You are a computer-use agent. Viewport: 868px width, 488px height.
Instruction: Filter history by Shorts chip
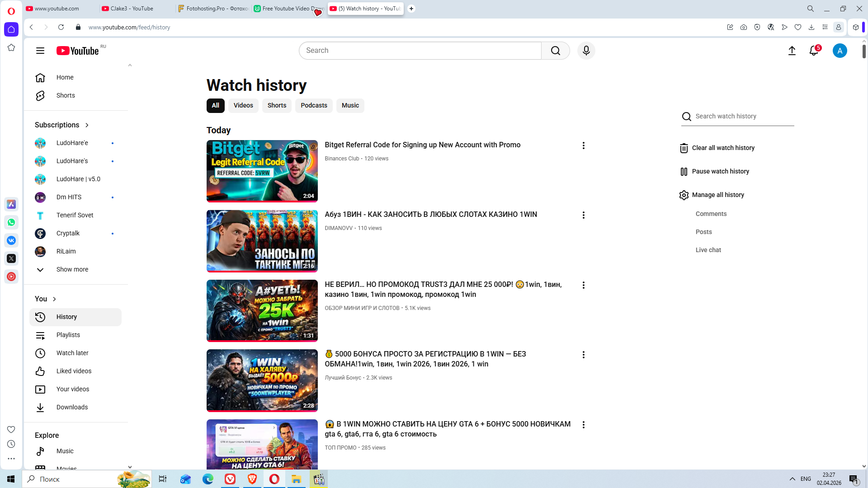(x=277, y=105)
